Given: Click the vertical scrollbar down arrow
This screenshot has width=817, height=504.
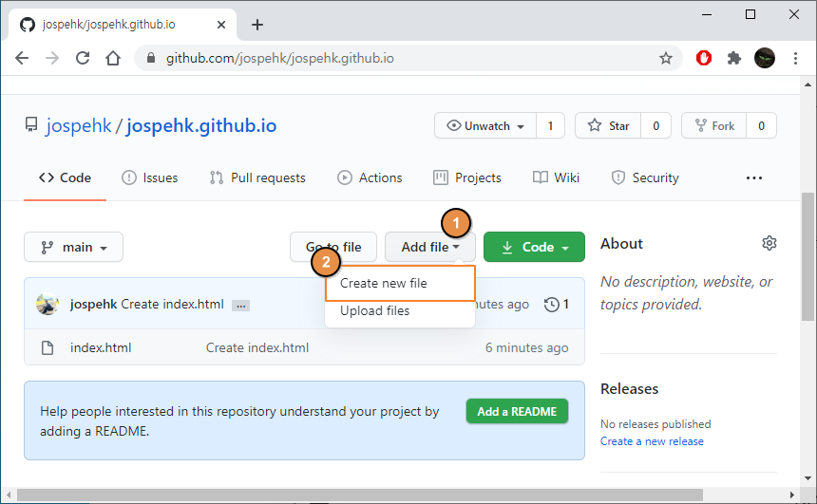Looking at the screenshot, I should click(807, 478).
